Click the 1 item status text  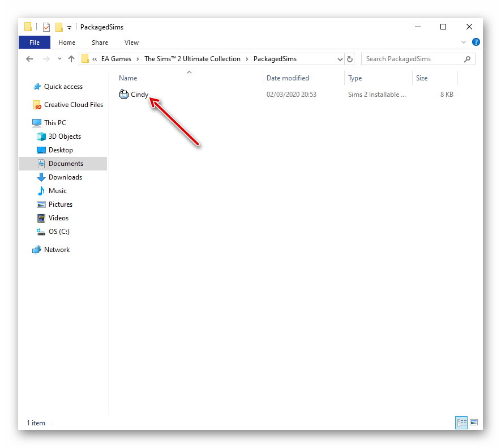click(36, 423)
